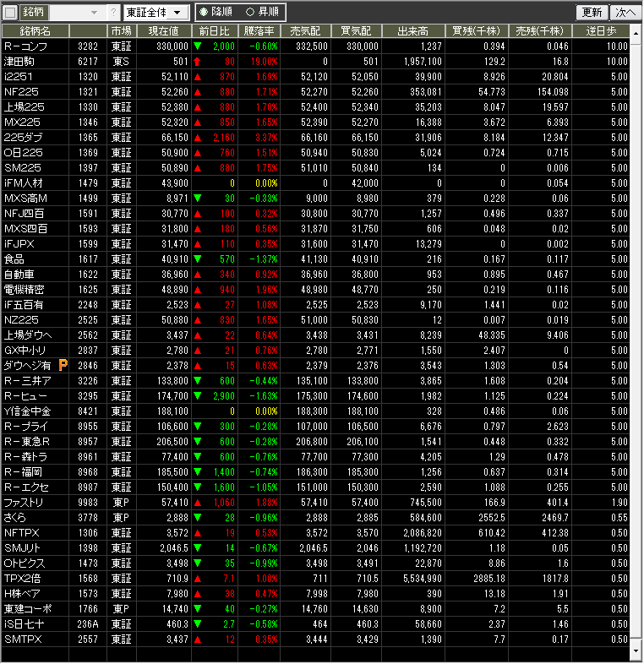Click the red up arrow for 津田駒
The width and height of the screenshot is (644, 664).
point(197,61)
